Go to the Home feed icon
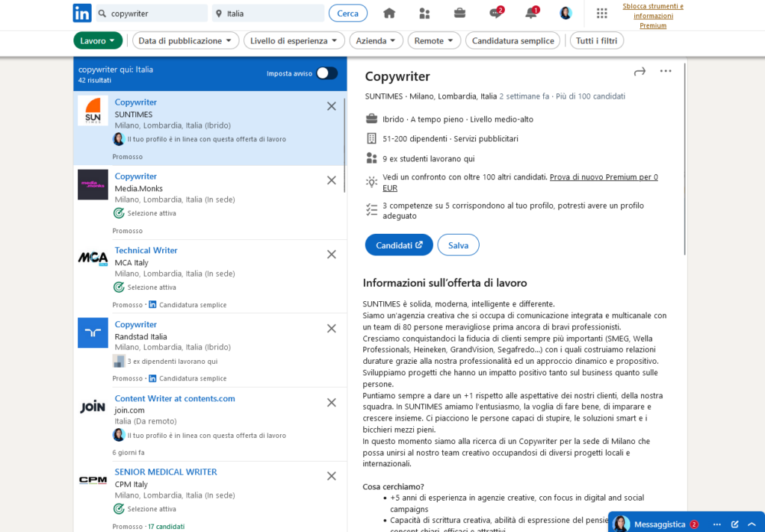Viewport: 765px width, 532px height. [x=388, y=13]
